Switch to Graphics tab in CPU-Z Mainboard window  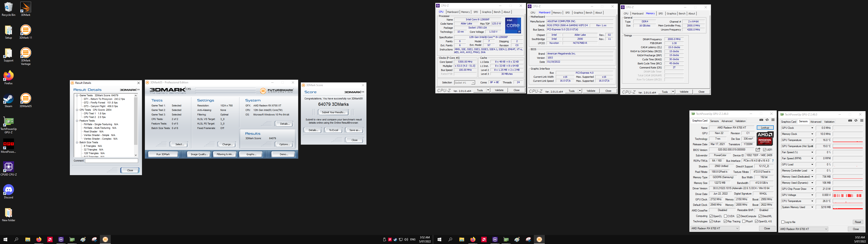578,13
